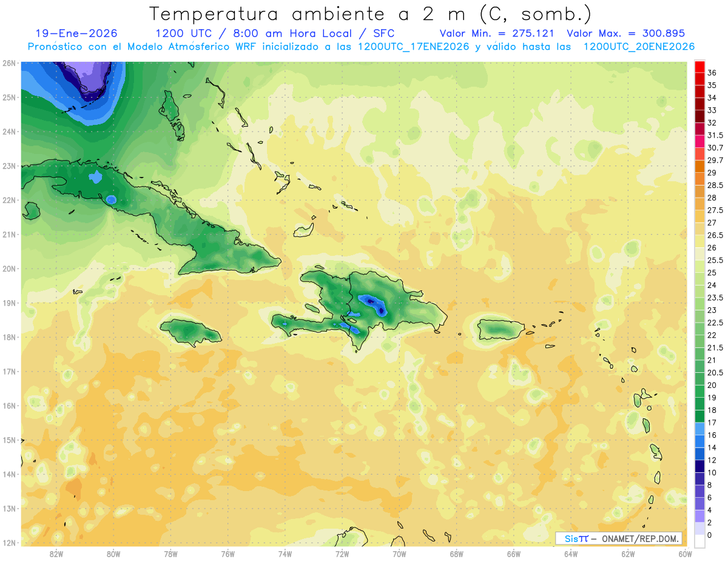Click the colorbar label "30.7"
728x562 pixels.
[715, 147]
